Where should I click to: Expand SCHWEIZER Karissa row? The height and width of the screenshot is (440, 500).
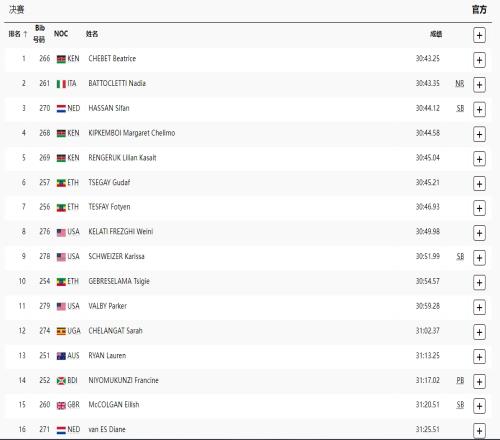click(x=479, y=258)
